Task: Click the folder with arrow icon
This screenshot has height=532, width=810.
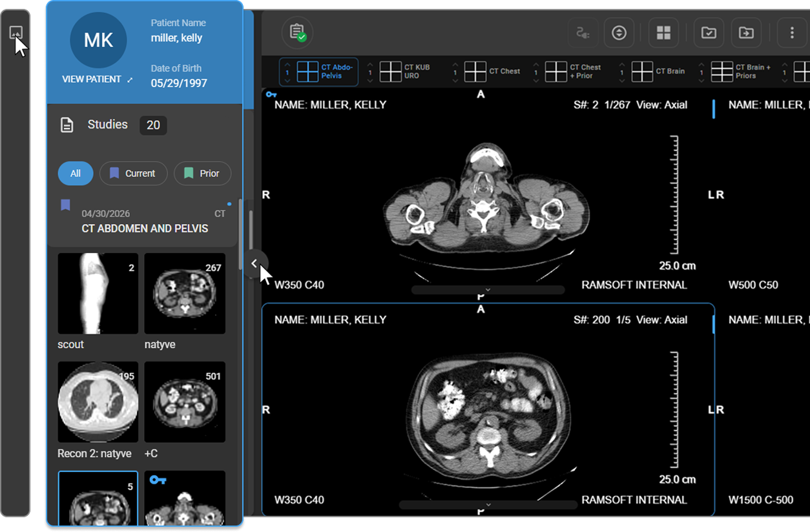Action: click(746, 32)
